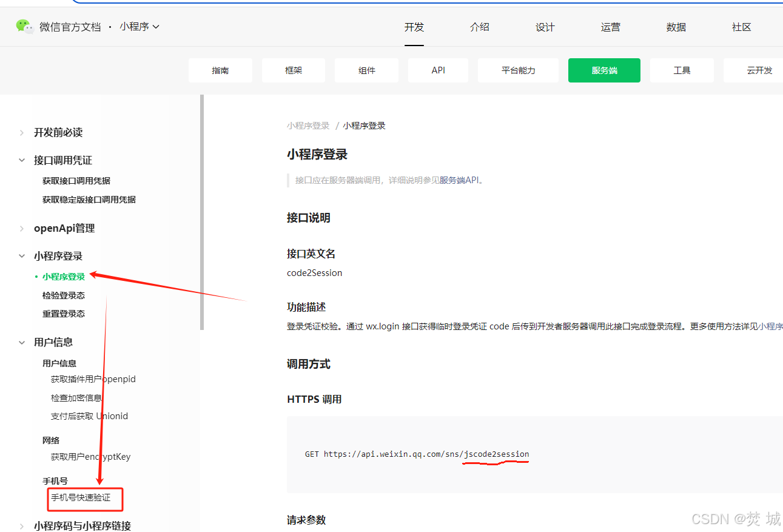
Task: Click 开发前必读 section title
Action: 58,132
